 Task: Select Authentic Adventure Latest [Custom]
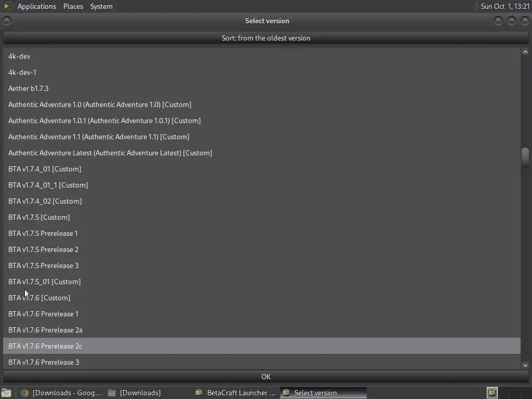pos(262,153)
